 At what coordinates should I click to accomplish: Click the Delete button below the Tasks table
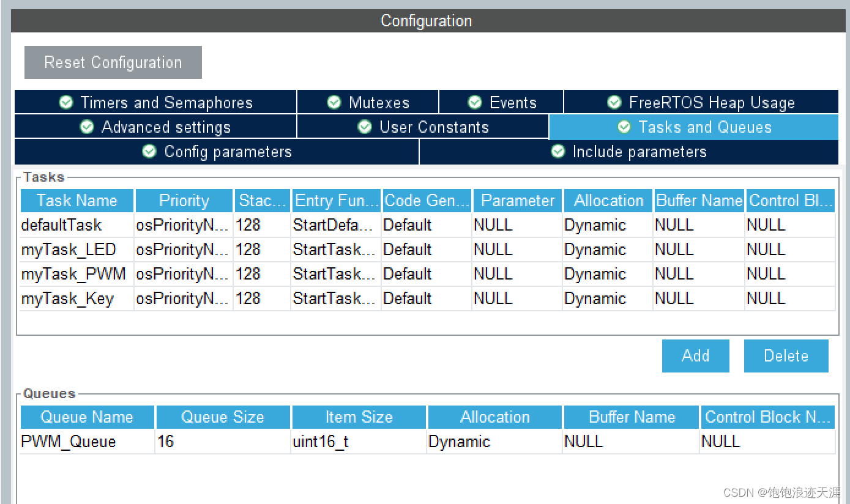786,355
